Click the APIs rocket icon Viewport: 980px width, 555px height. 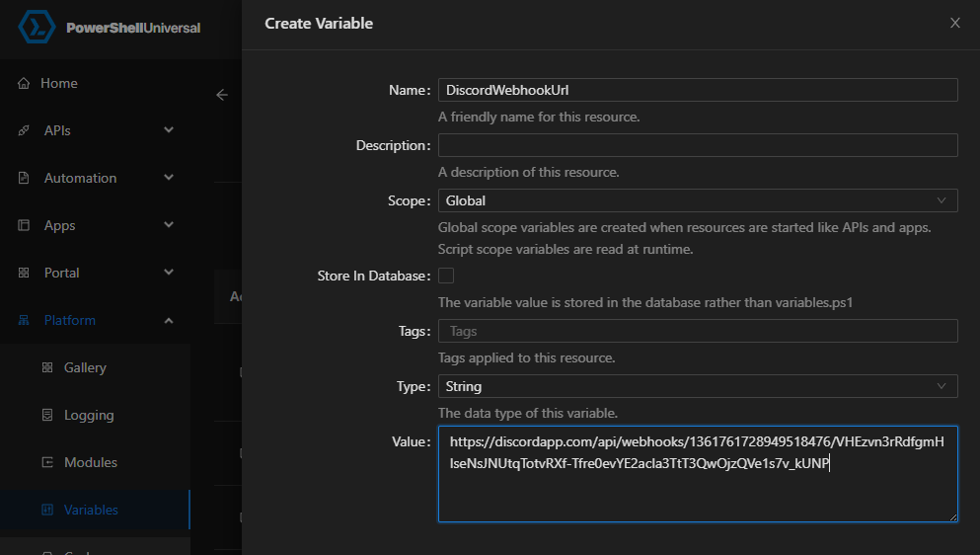click(24, 130)
